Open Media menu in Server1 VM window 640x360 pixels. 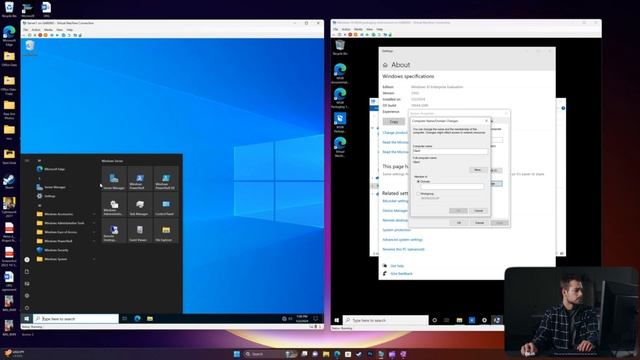48,30
